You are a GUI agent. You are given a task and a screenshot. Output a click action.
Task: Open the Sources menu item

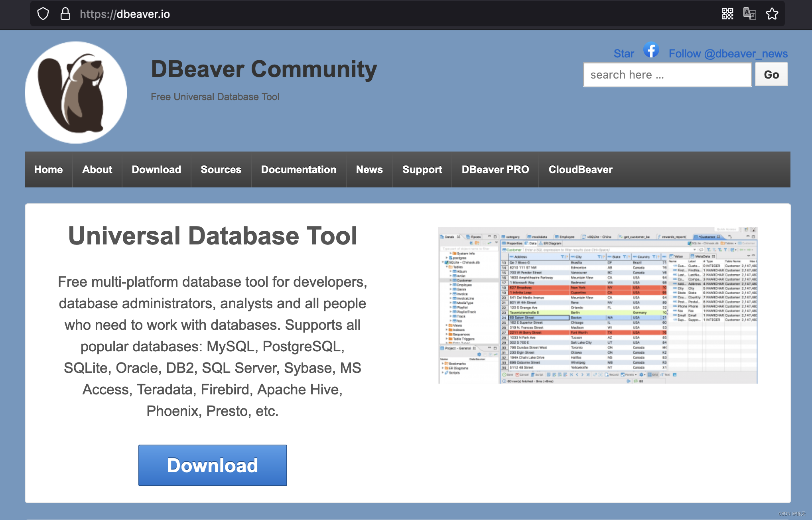pyautogui.click(x=221, y=169)
